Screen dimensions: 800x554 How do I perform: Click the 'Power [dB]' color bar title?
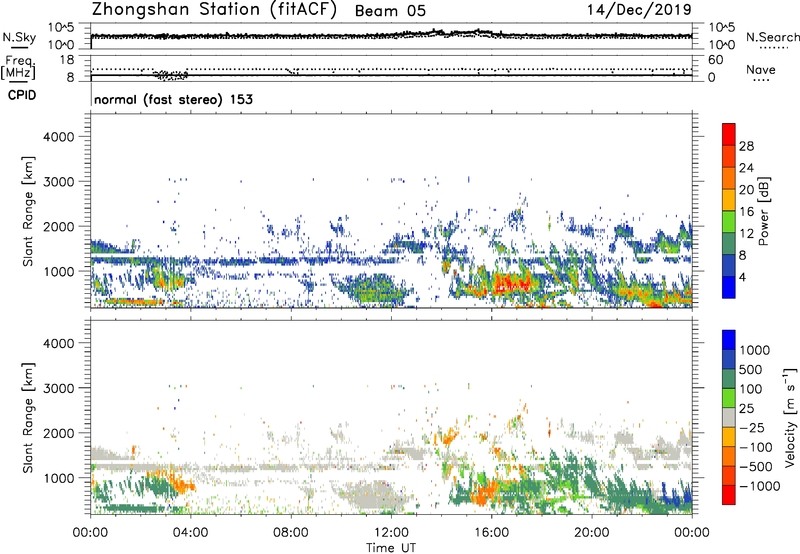(764, 211)
